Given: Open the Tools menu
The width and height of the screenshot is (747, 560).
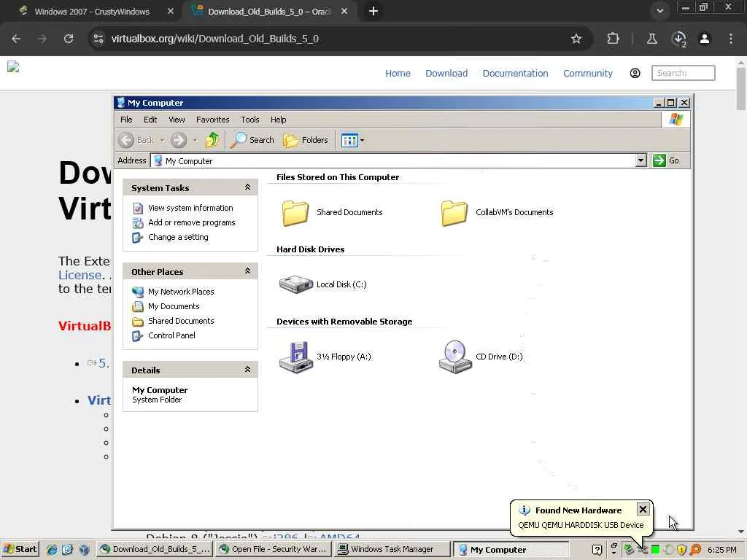Looking at the screenshot, I should tap(250, 120).
